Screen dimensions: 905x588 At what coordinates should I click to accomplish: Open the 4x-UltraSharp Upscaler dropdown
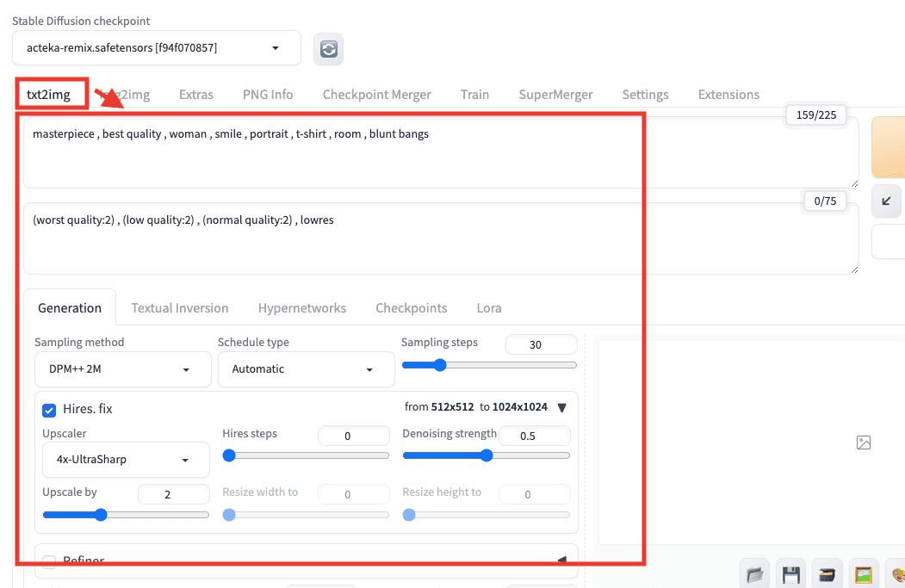pyautogui.click(x=125, y=460)
